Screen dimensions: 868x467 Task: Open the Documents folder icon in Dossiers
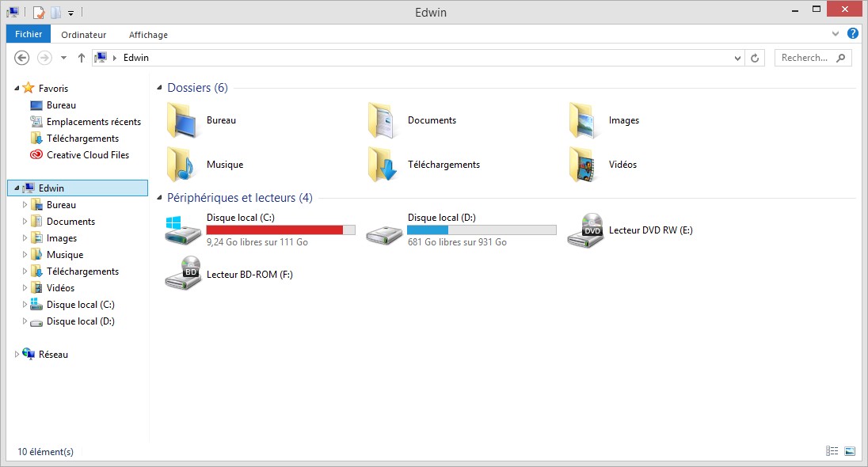click(383, 120)
